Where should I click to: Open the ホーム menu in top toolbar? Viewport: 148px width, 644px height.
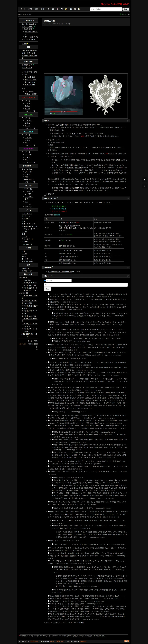(x=23, y=9)
